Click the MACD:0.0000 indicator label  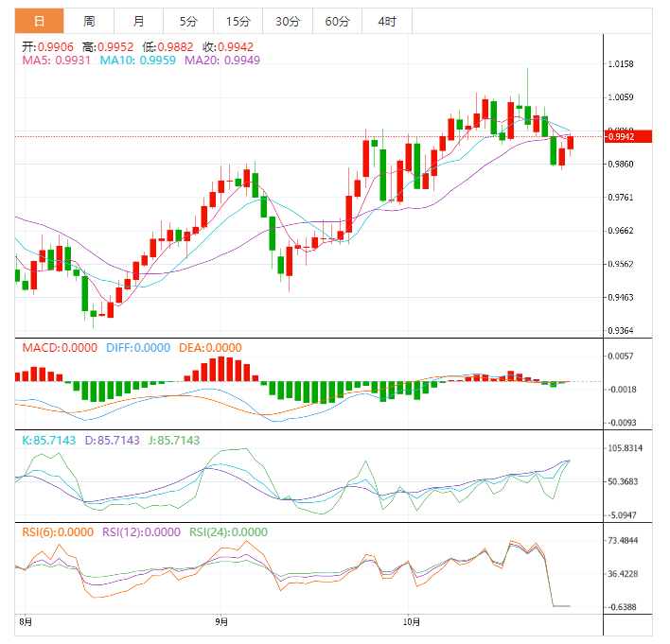pyautogui.click(x=60, y=348)
